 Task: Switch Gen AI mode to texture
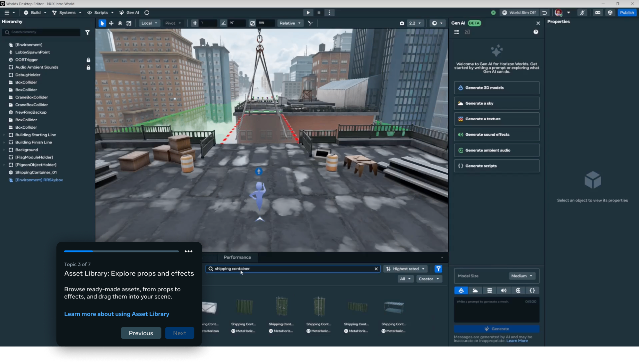[x=490, y=291]
